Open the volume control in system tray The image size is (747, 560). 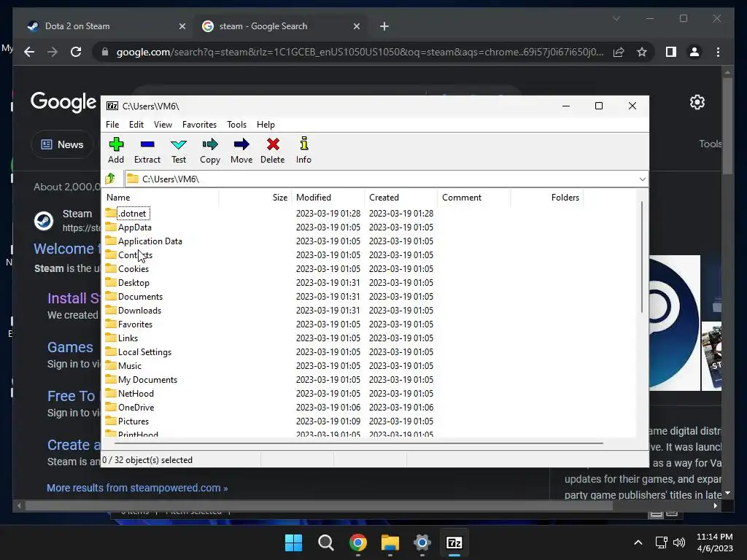tap(679, 542)
